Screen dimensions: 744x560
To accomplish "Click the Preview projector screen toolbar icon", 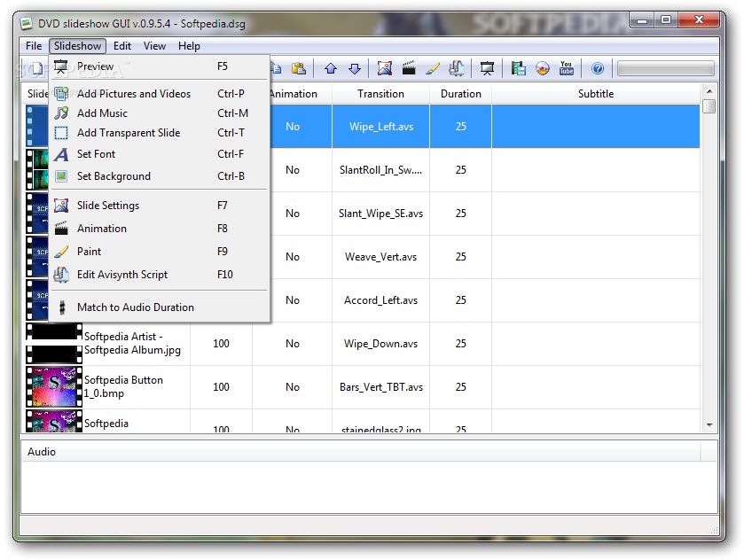I will click(x=487, y=69).
